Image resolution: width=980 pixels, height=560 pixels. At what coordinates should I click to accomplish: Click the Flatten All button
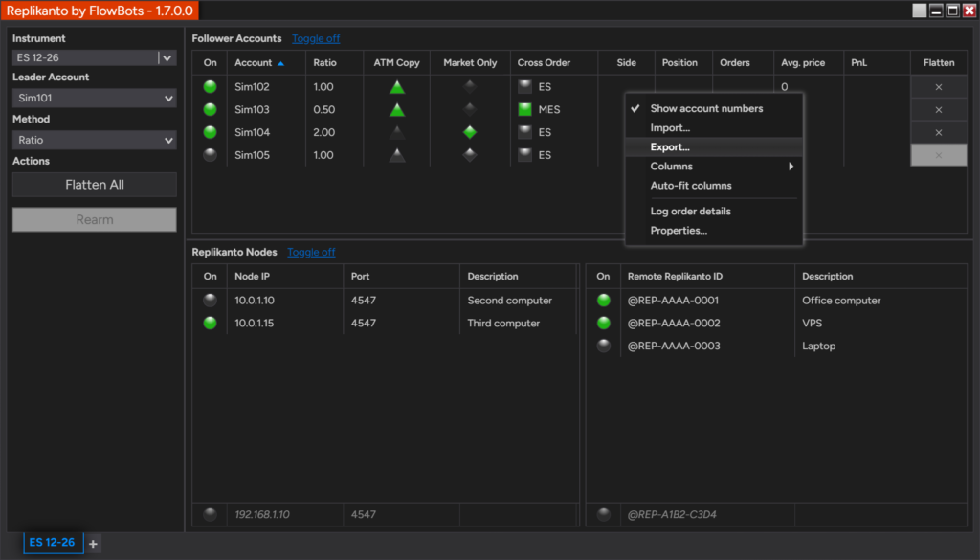click(x=95, y=185)
